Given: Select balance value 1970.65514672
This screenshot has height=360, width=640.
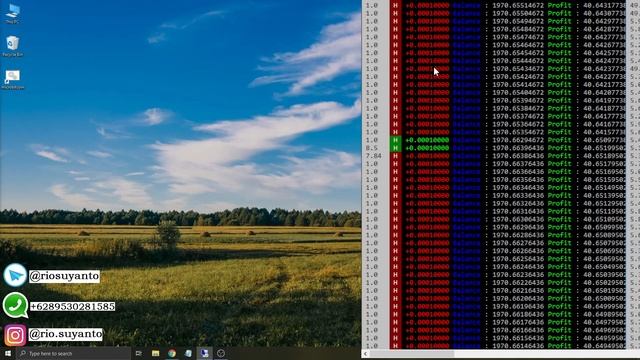Looking at the screenshot, I should [x=518, y=5].
